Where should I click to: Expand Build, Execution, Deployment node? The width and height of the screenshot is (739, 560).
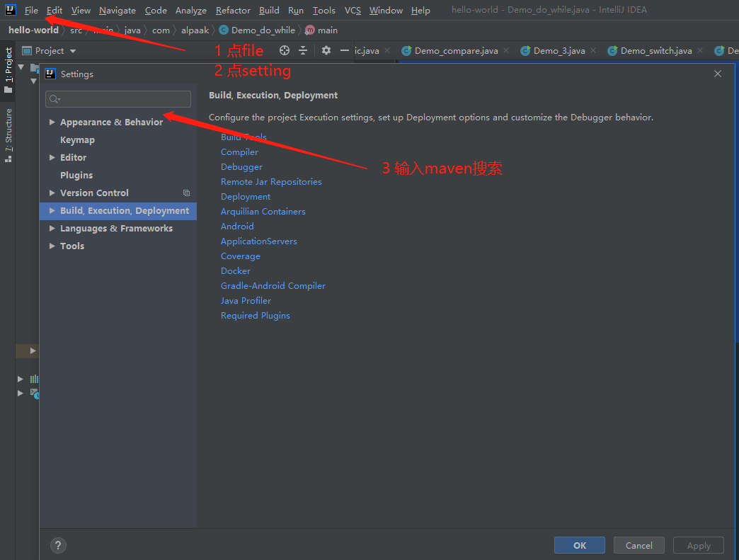point(52,211)
